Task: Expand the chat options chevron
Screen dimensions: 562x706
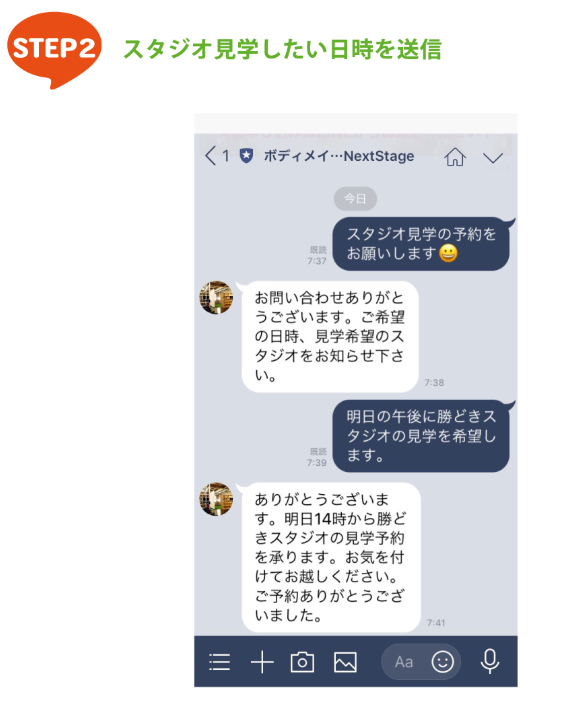Action: (x=493, y=158)
